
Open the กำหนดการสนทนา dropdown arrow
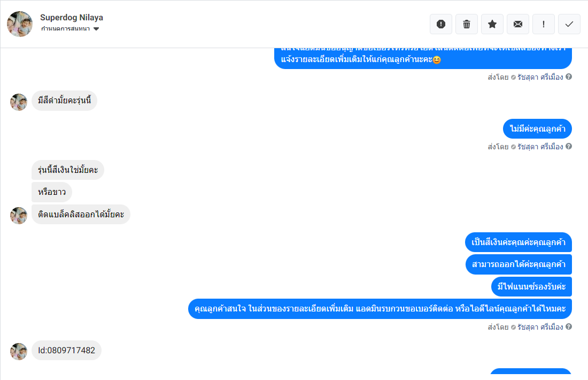[x=96, y=29]
